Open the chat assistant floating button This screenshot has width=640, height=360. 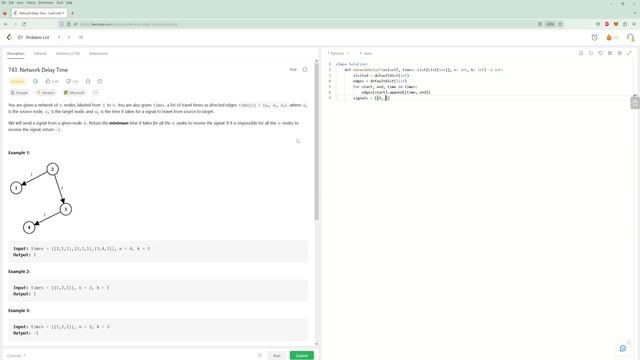623,348
